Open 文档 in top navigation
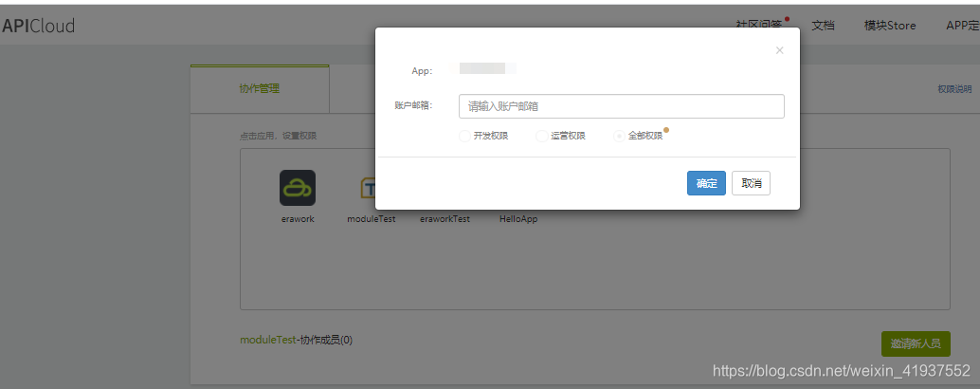Screen dimensions: 980x389 coord(823,26)
